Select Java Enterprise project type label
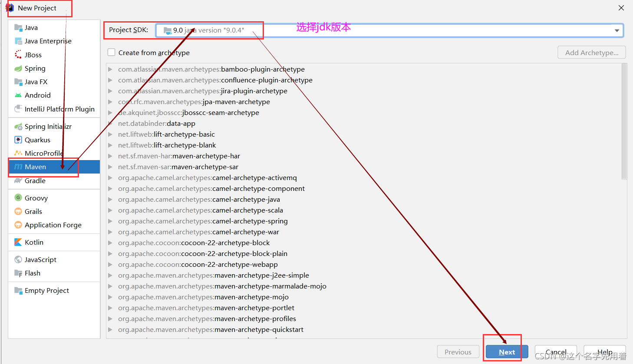The image size is (633, 364). coord(48,41)
